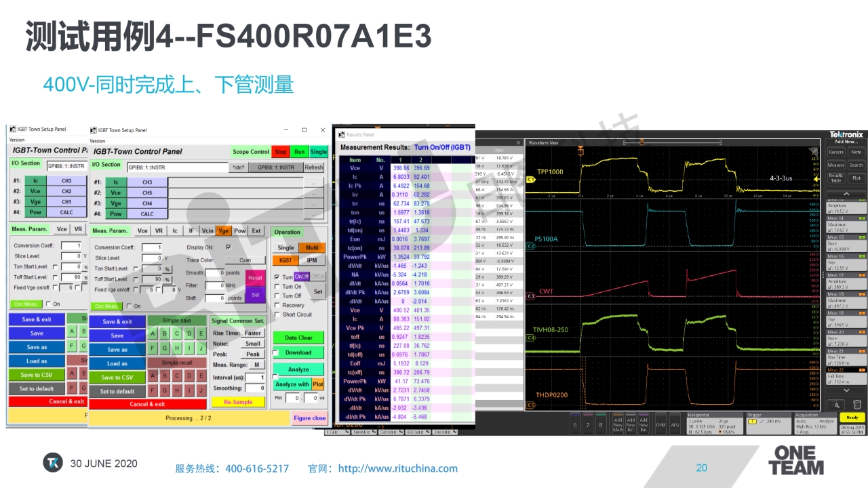Image resolution: width=868 pixels, height=488 pixels.
Task: Click the AFG button on scope bar
Action: [675, 424]
